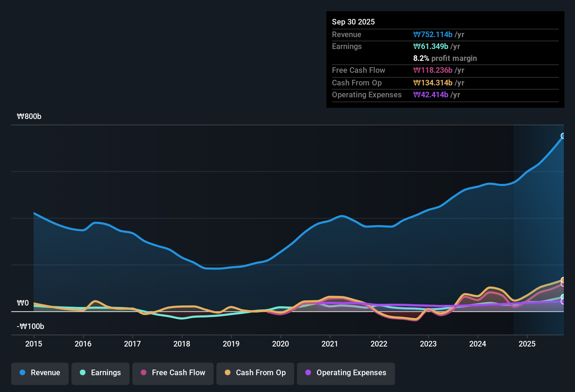The image size is (575, 392).
Task: Toggle Operating Expenses series display
Action: [x=346, y=373]
